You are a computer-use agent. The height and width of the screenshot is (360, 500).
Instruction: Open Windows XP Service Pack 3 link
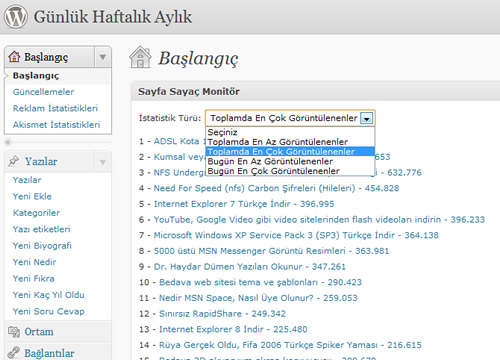[x=296, y=235]
